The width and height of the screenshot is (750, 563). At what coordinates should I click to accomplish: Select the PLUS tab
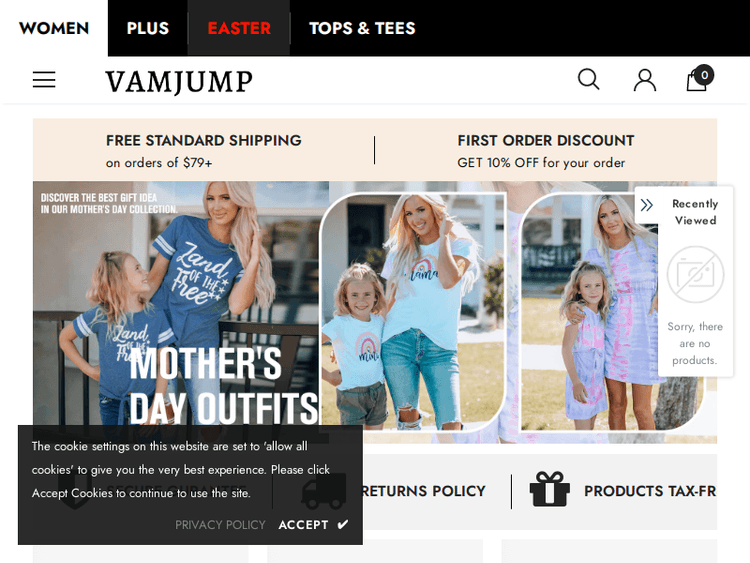pos(148,28)
